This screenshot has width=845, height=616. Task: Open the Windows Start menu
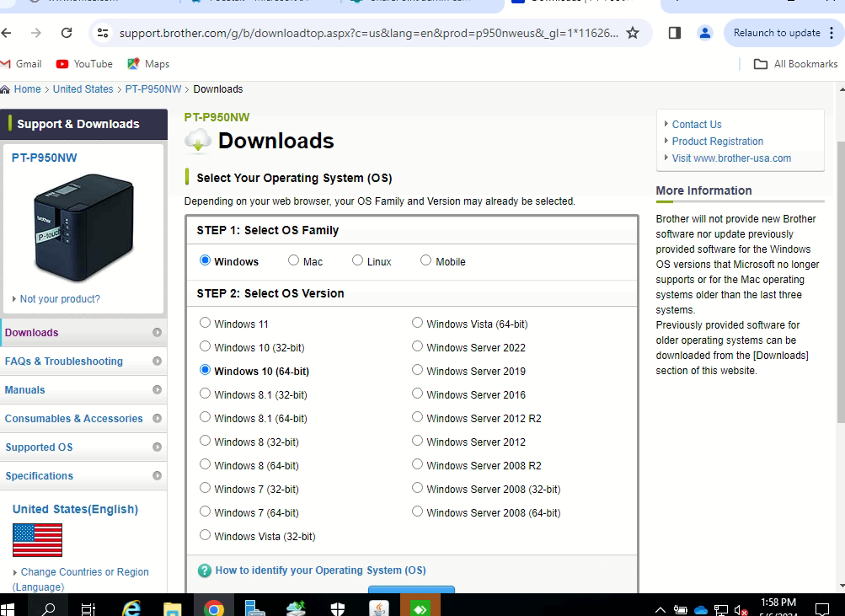pyautogui.click(x=8, y=609)
